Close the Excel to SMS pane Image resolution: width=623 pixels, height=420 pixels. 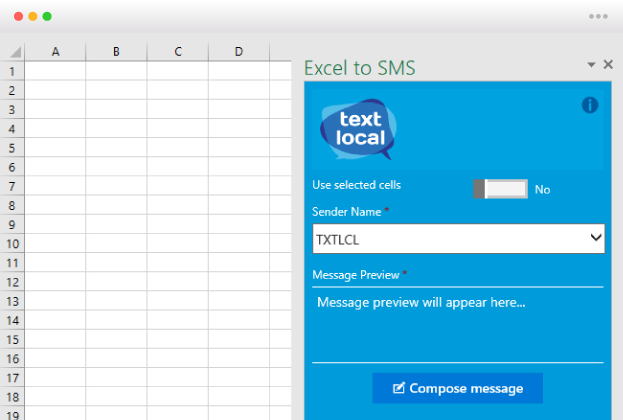(608, 64)
